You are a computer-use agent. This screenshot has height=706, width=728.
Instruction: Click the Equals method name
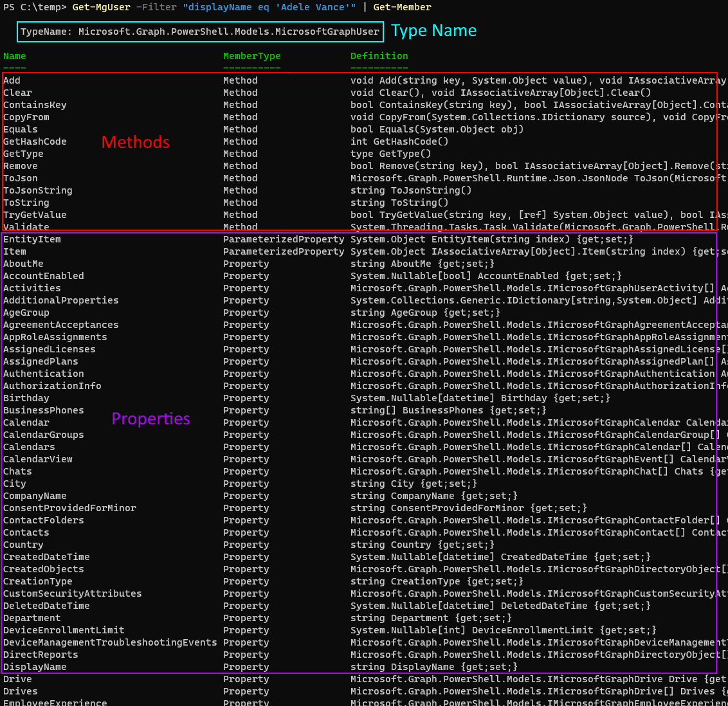21,129
